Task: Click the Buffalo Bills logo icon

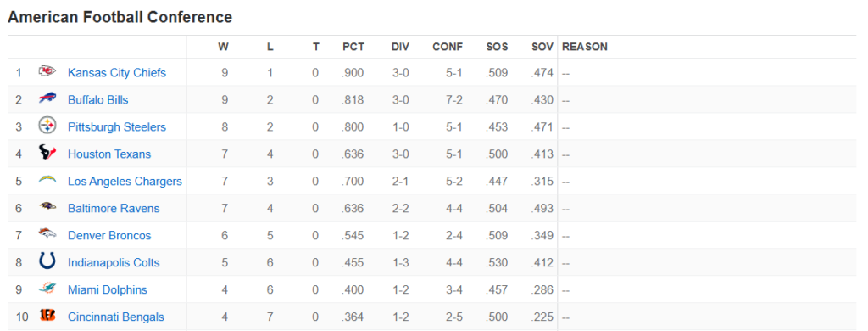Action: 47,98
